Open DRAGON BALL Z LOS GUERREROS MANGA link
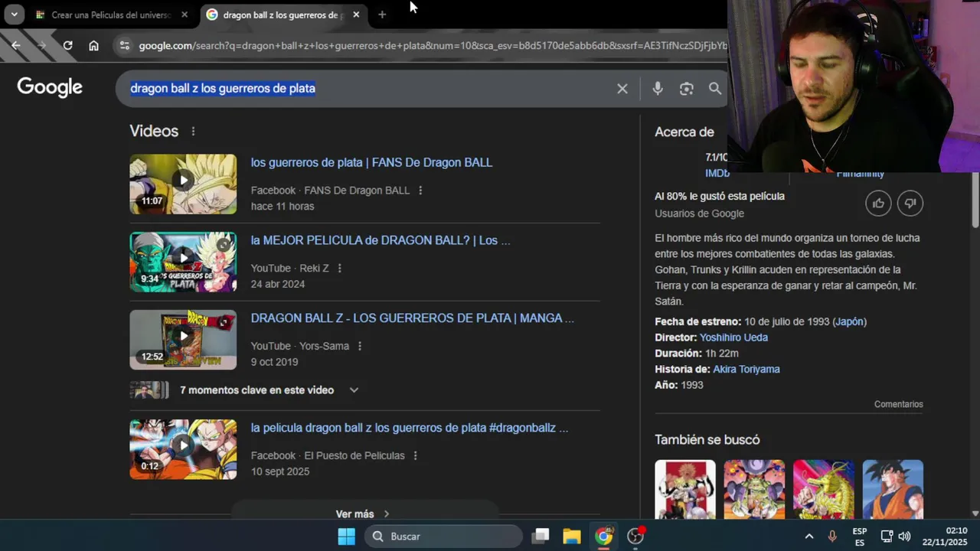Viewport: 980px width, 551px height. [413, 318]
